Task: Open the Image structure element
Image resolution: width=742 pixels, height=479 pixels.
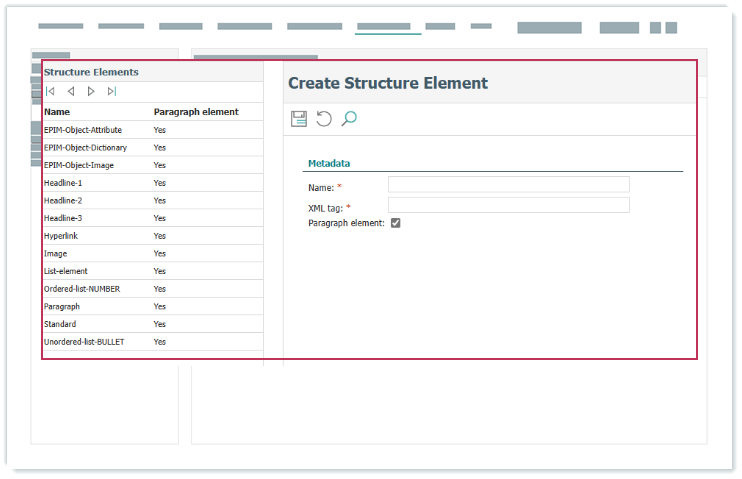Action: pyautogui.click(x=55, y=253)
